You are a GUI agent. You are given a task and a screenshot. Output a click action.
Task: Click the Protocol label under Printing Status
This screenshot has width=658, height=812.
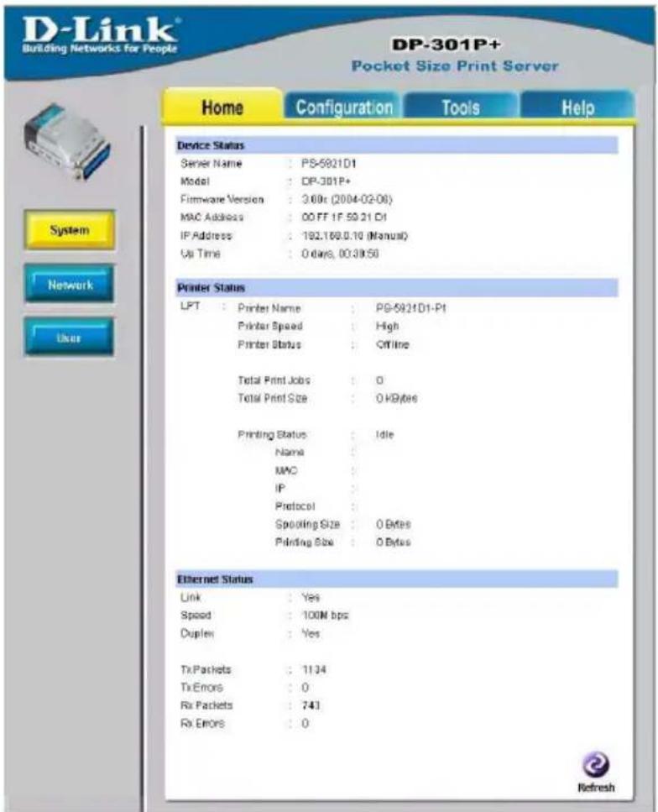pyautogui.click(x=295, y=506)
